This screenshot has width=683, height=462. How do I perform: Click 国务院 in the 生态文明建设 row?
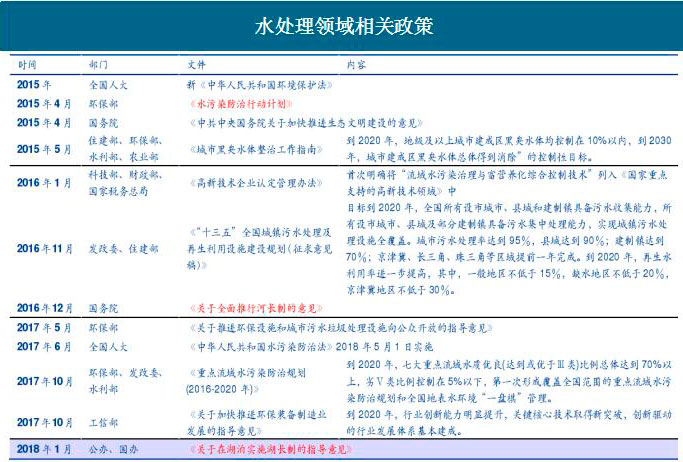(103, 123)
